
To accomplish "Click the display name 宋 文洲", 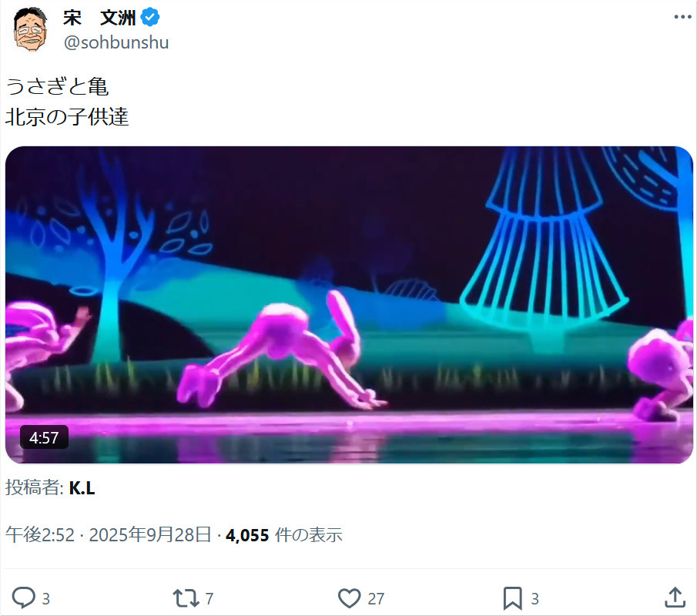I will [99, 18].
